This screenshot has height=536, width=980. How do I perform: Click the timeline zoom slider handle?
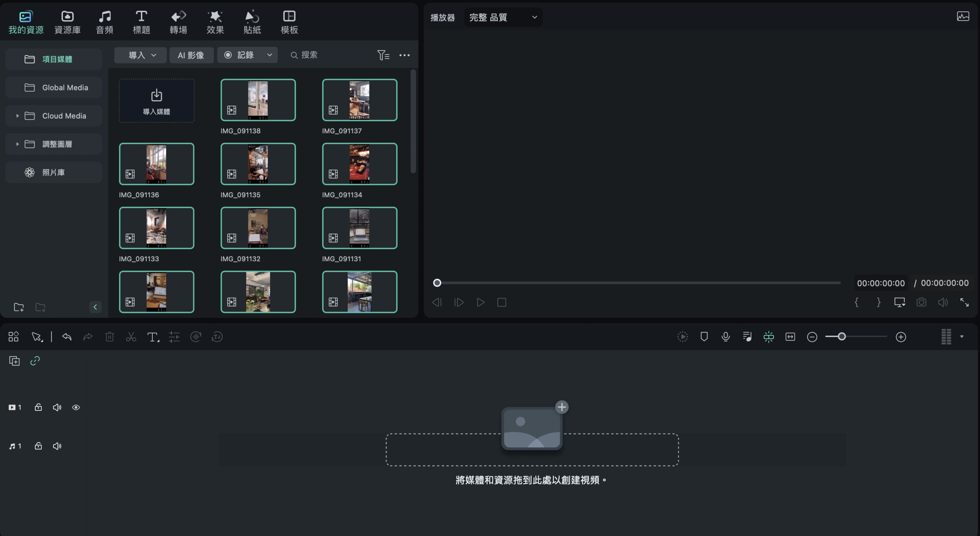point(842,337)
